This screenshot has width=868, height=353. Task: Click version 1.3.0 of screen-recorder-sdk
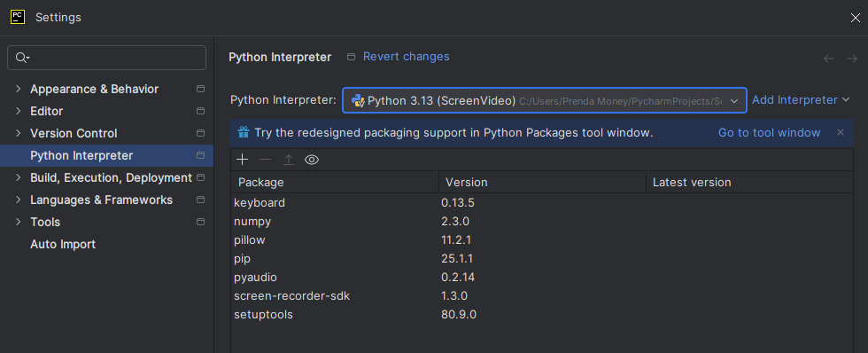(x=454, y=296)
